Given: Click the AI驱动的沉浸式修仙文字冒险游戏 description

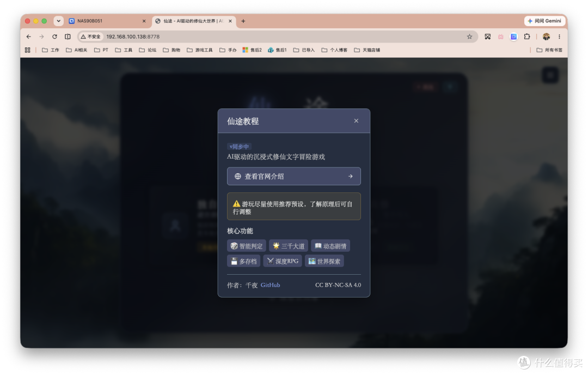Looking at the screenshot, I should click(275, 157).
